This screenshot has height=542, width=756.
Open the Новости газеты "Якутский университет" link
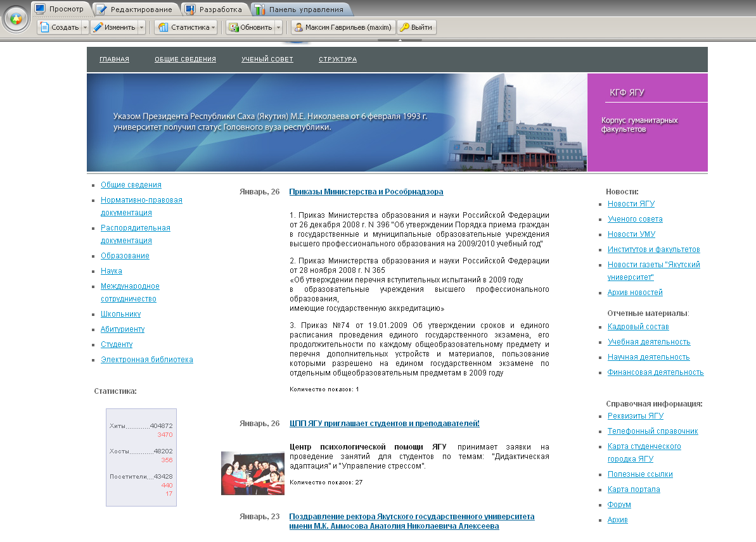click(654, 271)
